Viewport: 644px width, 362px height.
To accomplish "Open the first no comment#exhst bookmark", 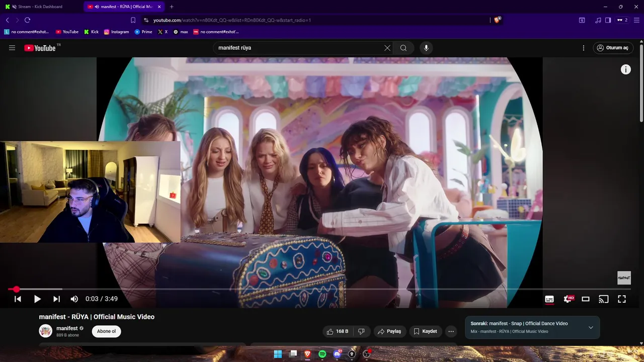I will coord(27,32).
